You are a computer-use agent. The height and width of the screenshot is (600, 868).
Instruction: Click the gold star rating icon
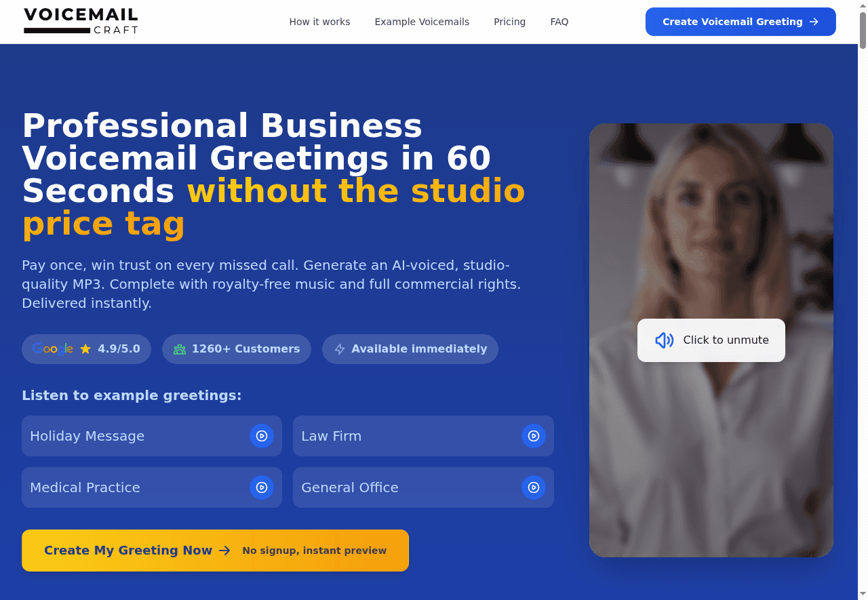(x=85, y=349)
